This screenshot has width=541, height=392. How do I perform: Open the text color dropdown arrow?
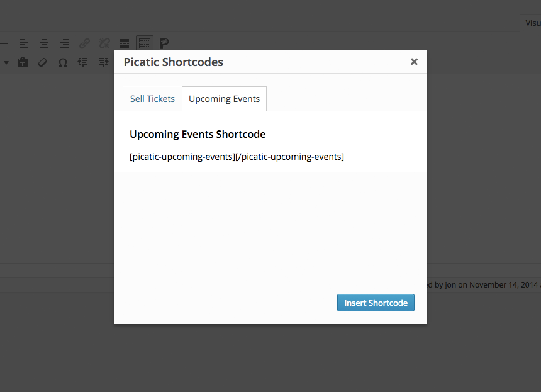click(x=6, y=62)
